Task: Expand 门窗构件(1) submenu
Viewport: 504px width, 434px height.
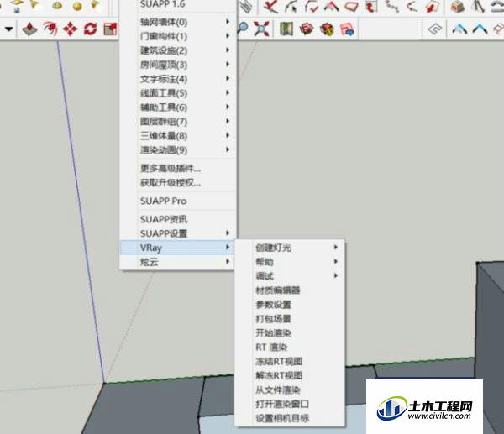Action: [178, 36]
